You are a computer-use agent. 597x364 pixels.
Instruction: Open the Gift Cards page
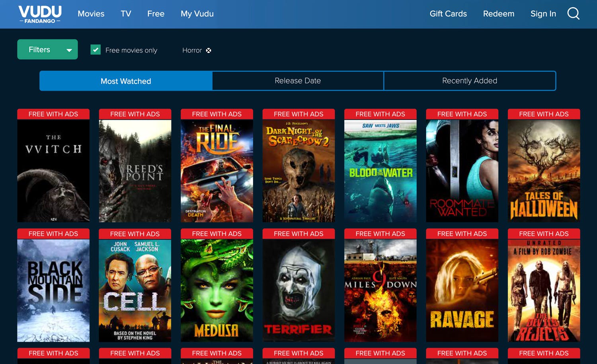pos(448,14)
